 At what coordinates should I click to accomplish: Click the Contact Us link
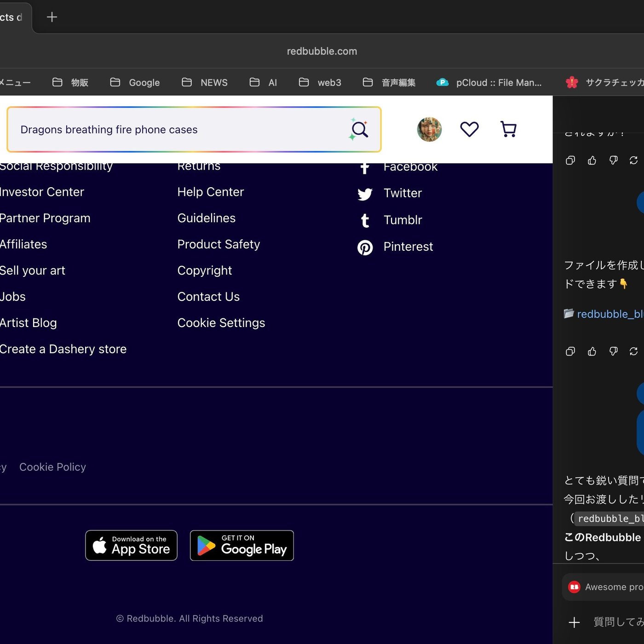(x=208, y=297)
